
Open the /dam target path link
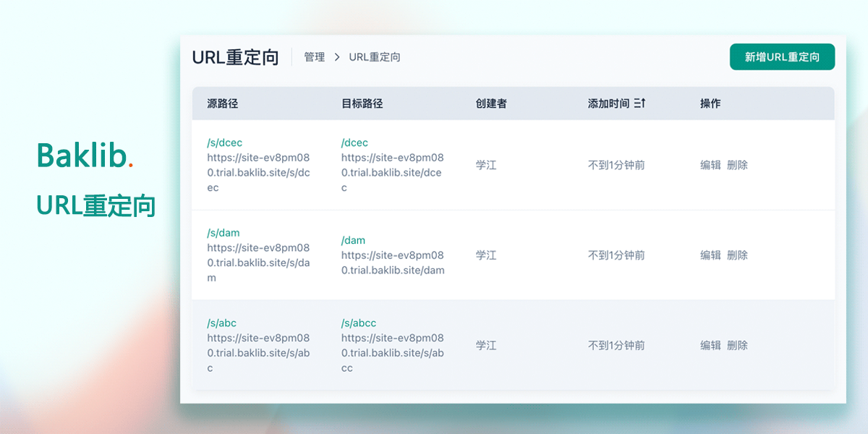[353, 240]
